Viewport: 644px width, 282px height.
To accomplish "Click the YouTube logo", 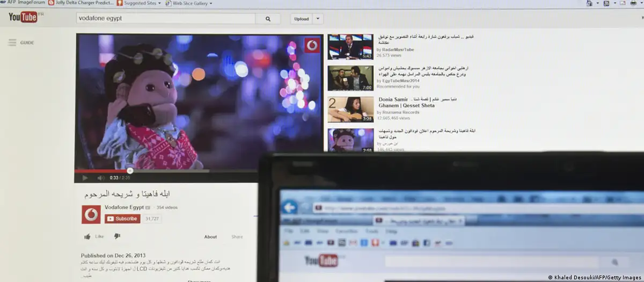I will [x=23, y=17].
